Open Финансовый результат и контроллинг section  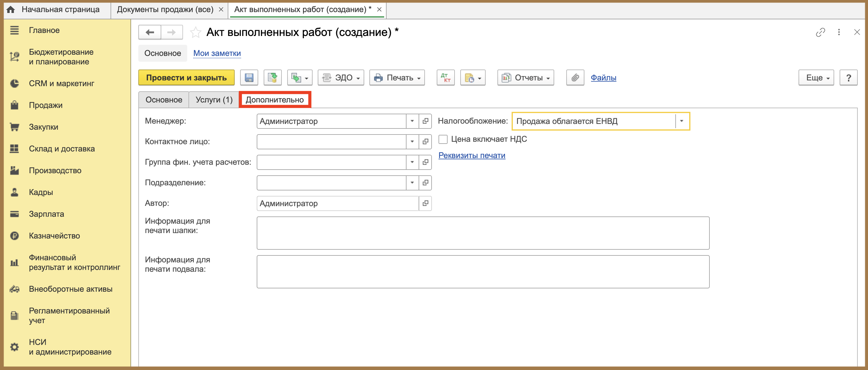tap(74, 262)
